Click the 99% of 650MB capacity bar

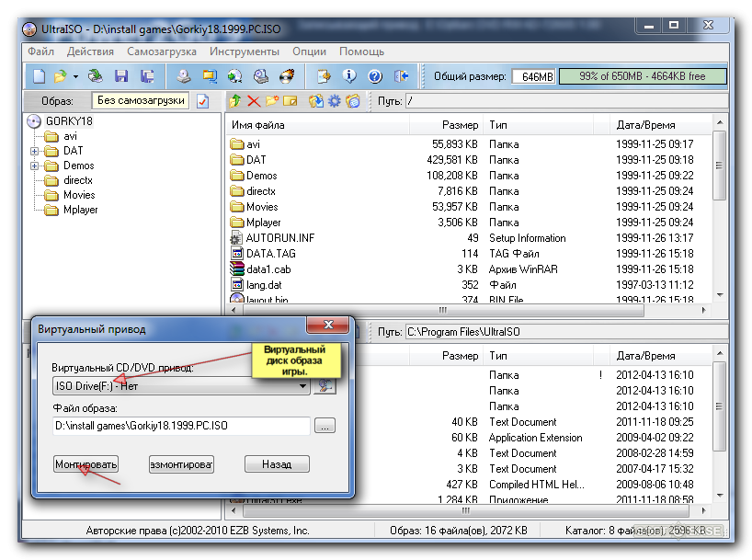[x=643, y=76]
